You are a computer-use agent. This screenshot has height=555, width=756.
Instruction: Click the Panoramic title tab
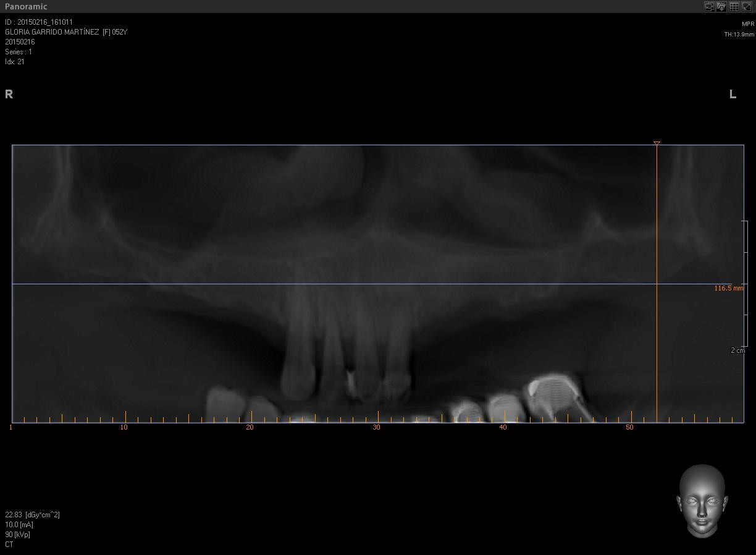[x=26, y=7]
